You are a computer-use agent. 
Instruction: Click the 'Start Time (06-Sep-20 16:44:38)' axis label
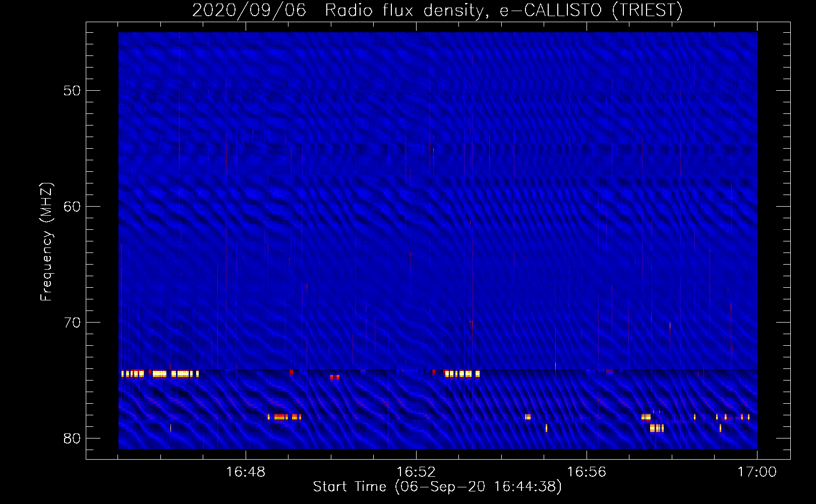click(x=437, y=487)
